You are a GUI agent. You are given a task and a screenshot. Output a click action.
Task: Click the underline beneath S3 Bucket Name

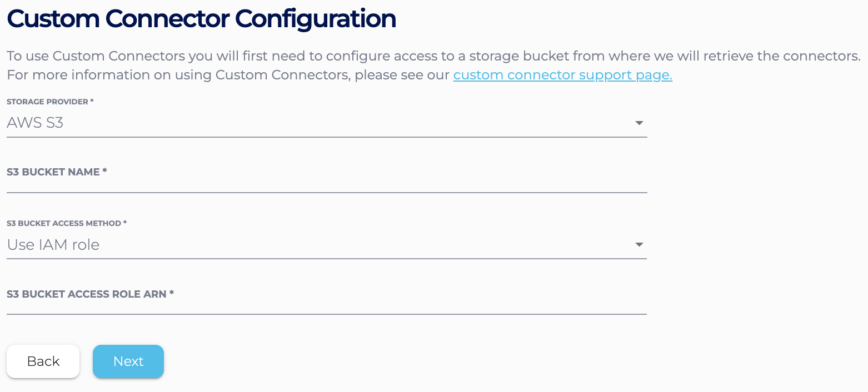coord(327,192)
